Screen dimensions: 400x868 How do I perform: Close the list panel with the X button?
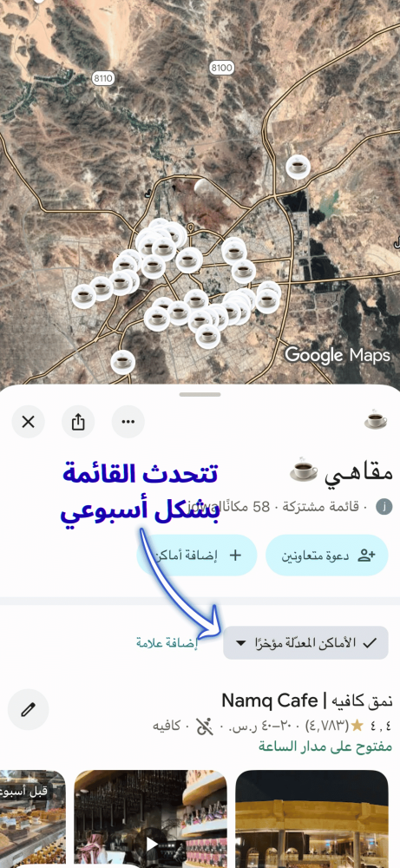tap(29, 422)
